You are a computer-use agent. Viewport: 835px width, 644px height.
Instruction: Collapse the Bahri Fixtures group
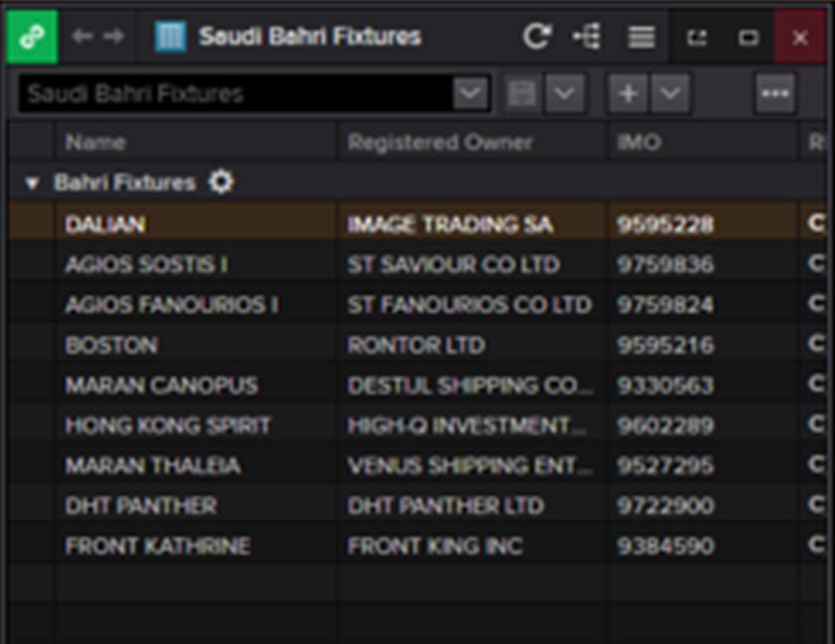(32, 184)
